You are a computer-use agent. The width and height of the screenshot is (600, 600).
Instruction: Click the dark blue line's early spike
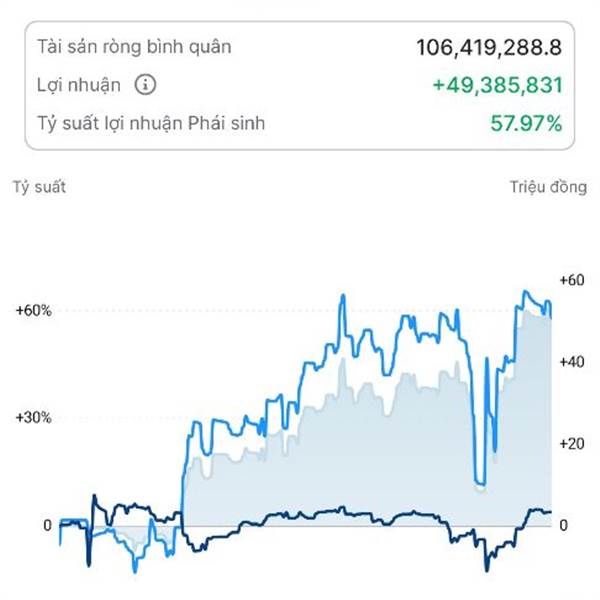[94, 497]
